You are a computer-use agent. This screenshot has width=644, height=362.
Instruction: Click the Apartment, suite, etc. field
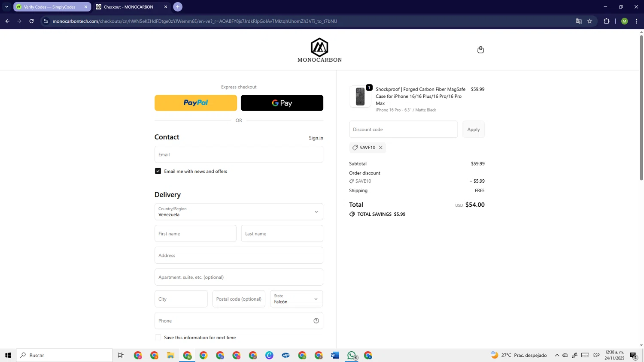coord(239,277)
